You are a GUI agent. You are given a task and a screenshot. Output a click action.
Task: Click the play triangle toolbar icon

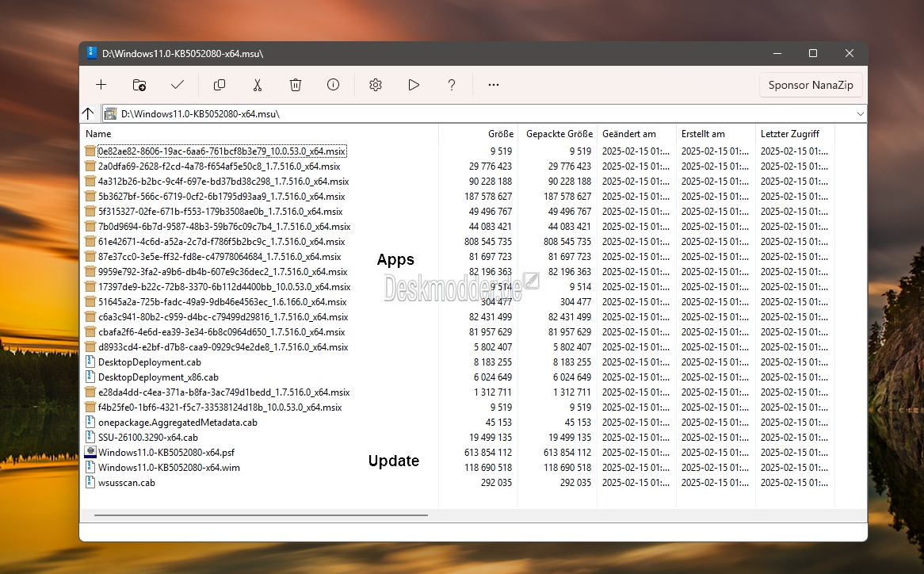(x=414, y=85)
